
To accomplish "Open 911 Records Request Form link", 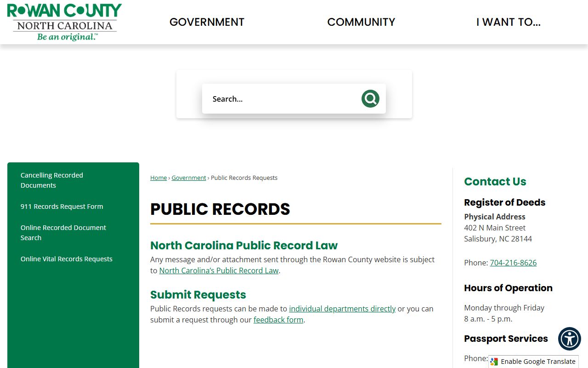I will pos(62,207).
